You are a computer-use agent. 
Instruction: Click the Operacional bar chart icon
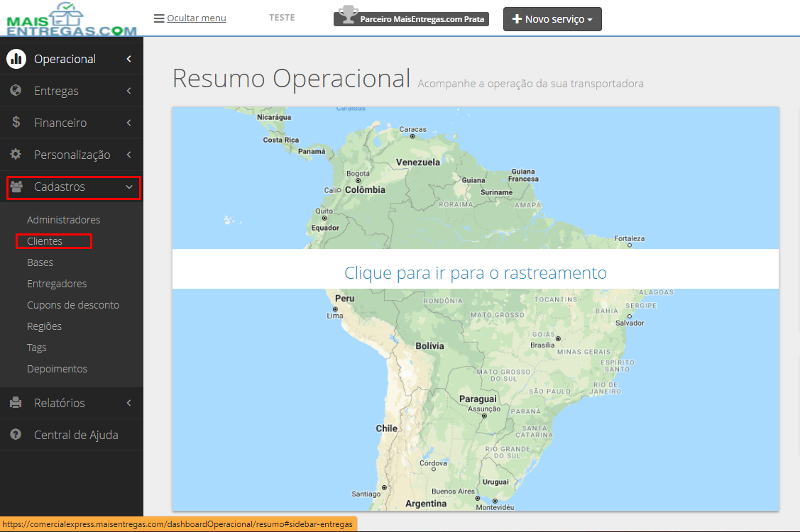click(x=16, y=59)
